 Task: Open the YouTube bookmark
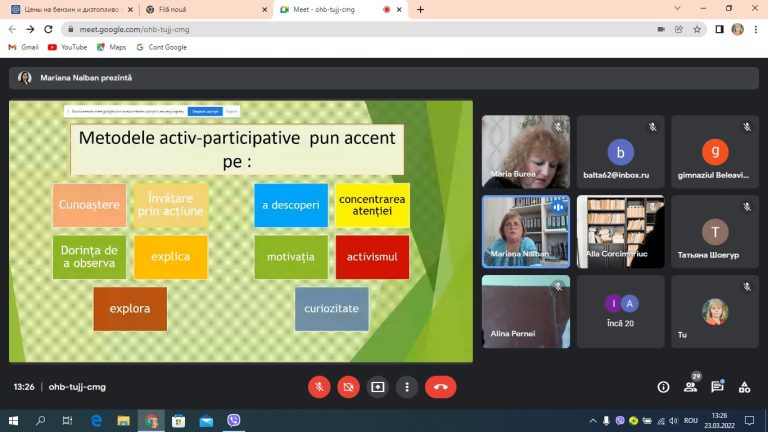pos(68,47)
